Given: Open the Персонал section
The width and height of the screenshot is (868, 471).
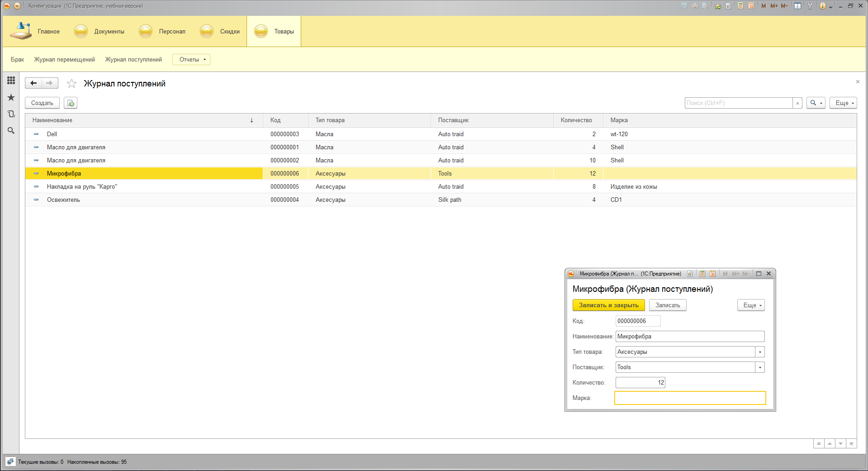Looking at the screenshot, I should (163, 31).
